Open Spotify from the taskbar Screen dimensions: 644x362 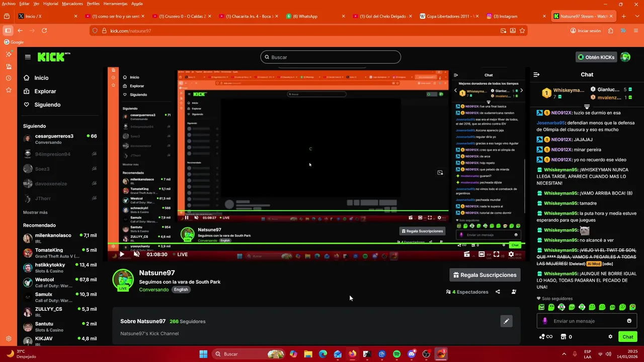coord(396,354)
